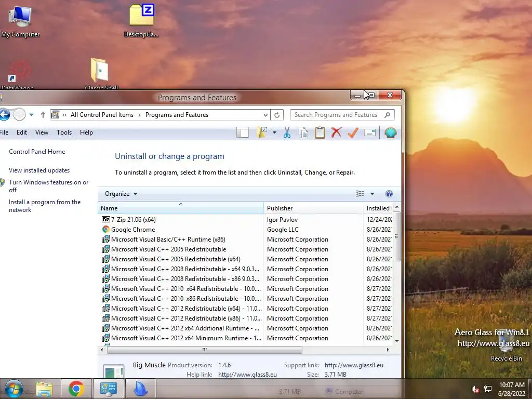This screenshot has height=399, width=532.
Task: Click the Windows Start orb
Action: click(14, 389)
